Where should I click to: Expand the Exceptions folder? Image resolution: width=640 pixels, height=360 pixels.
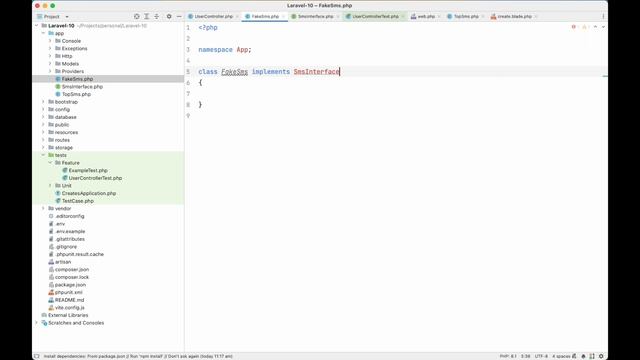50,49
